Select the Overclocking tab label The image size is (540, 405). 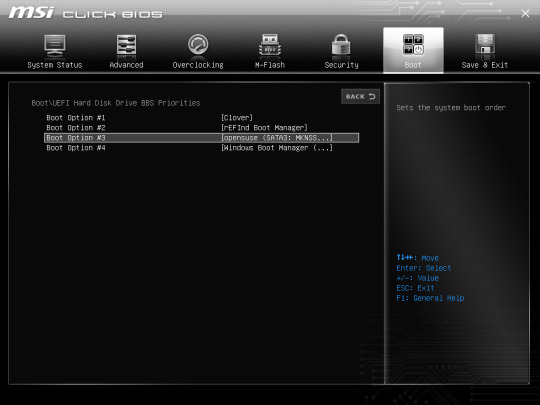click(x=198, y=65)
